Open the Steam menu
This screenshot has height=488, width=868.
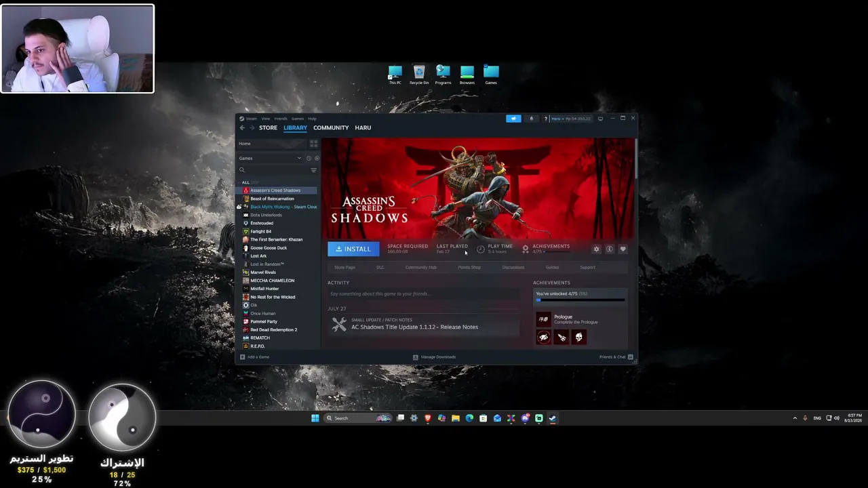pos(252,119)
